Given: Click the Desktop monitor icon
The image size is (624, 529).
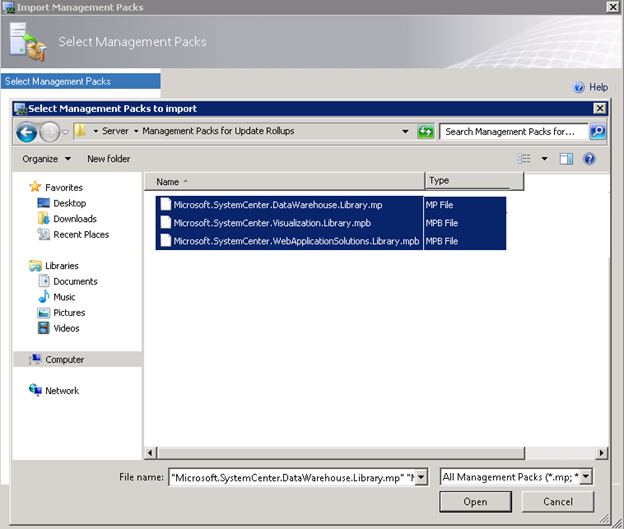Looking at the screenshot, I should pos(43,203).
